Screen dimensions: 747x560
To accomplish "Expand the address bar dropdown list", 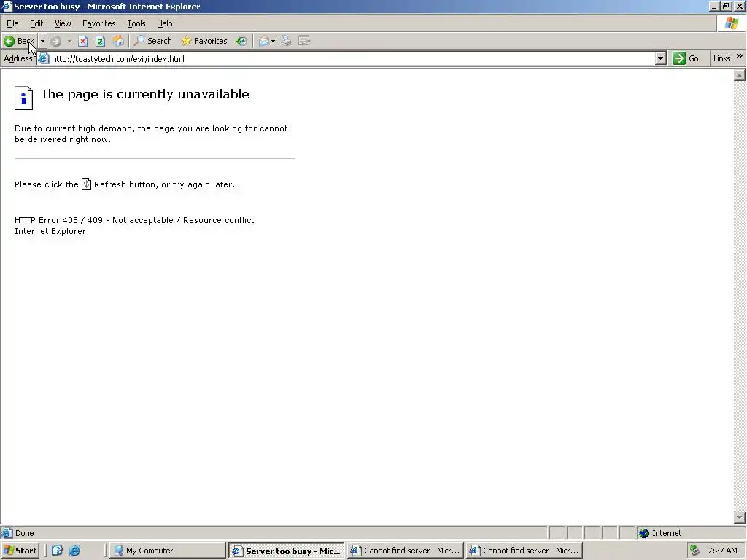I will [x=660, y=58].
